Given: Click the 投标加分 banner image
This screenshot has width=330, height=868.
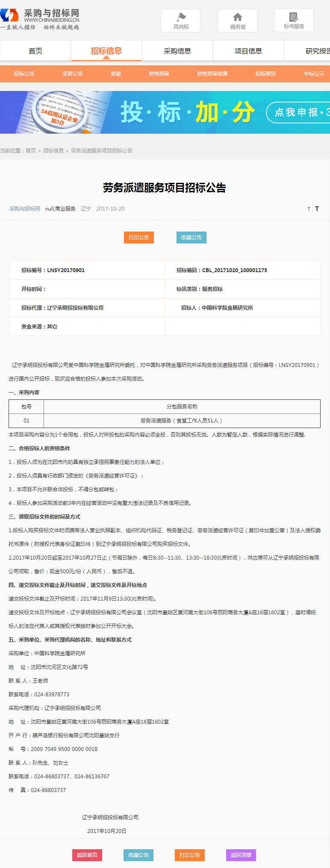Looking at the screenshot, I should coord(165,112).
